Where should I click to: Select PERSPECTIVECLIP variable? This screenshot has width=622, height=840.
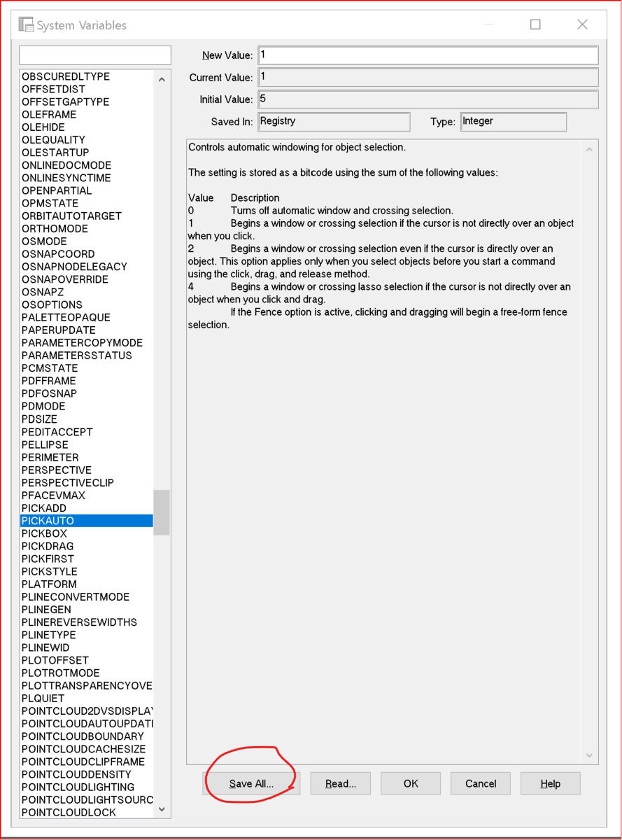click(x=68, y=482)
